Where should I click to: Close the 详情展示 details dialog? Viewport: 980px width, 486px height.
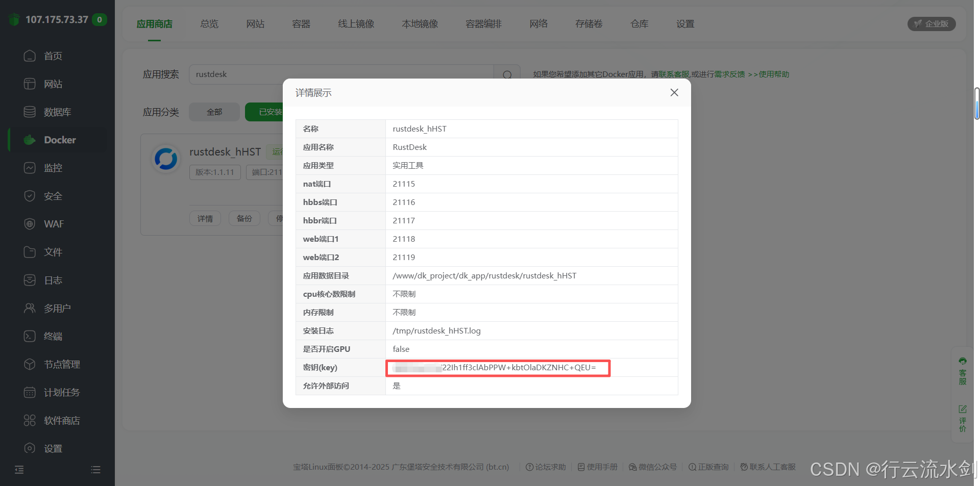(x=674, y=92)
